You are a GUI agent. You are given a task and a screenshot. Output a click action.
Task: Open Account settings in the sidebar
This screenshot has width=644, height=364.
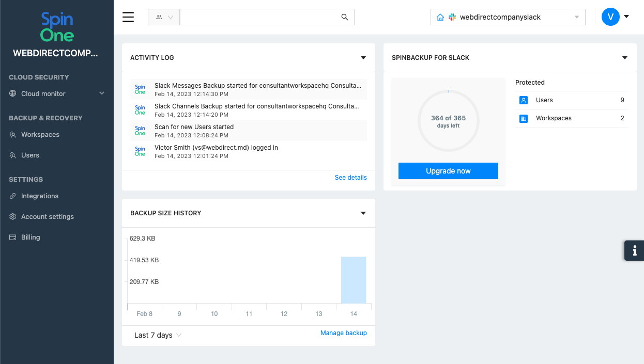point(47,216)
